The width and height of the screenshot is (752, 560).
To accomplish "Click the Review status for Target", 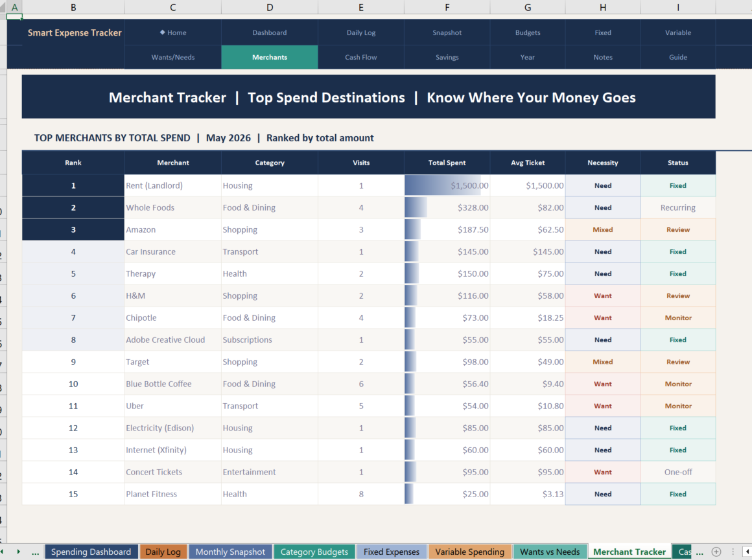I will click(678, 362).
